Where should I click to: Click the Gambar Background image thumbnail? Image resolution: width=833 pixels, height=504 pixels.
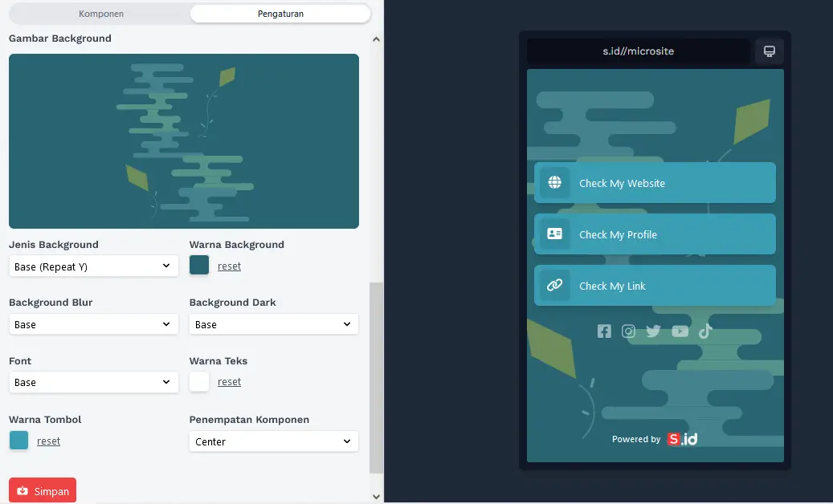click(184, 141)
